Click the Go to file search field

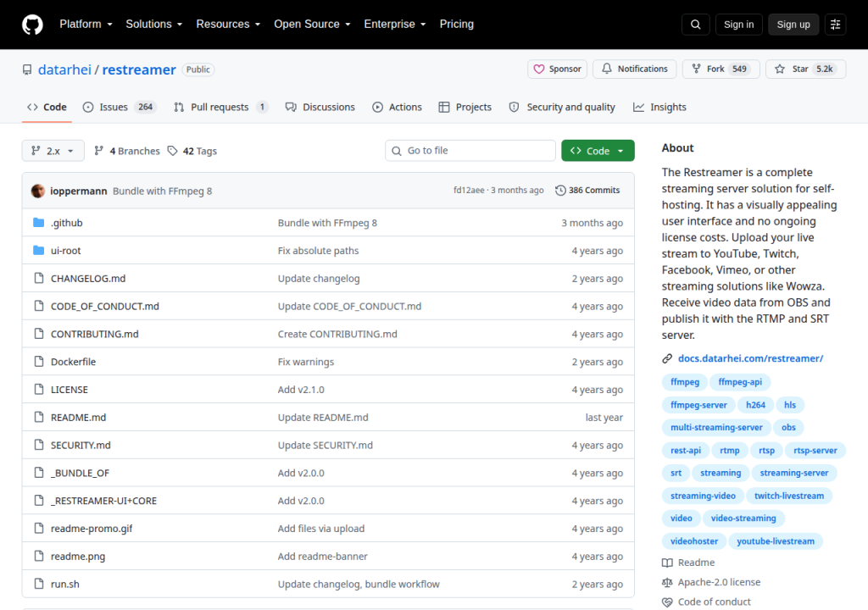click(470, 151)
